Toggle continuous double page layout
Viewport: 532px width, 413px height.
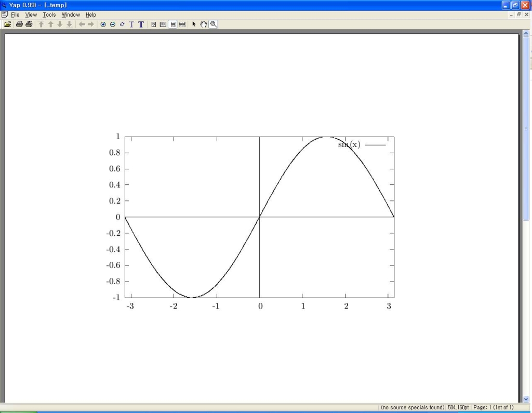(182, 24)
